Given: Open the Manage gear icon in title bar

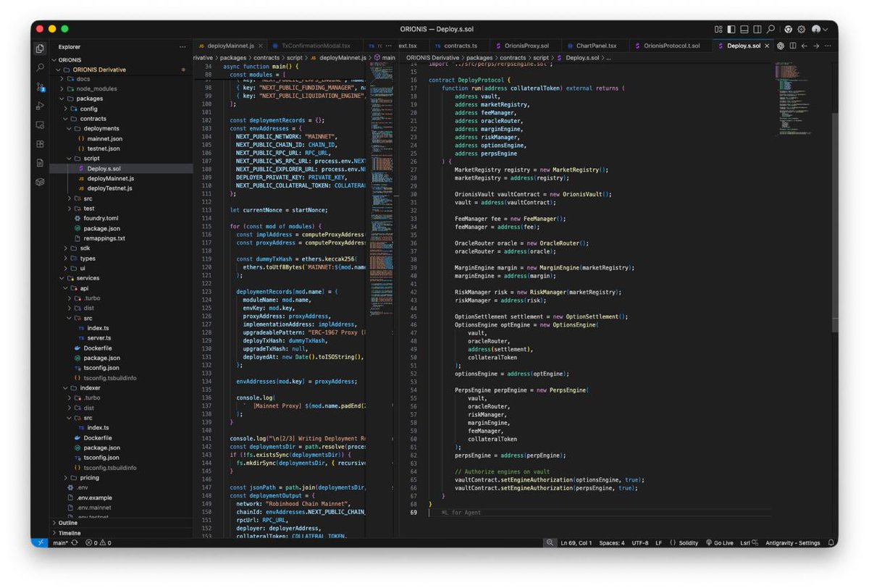Looking at the screenshot, I should [x=802, y=29].
